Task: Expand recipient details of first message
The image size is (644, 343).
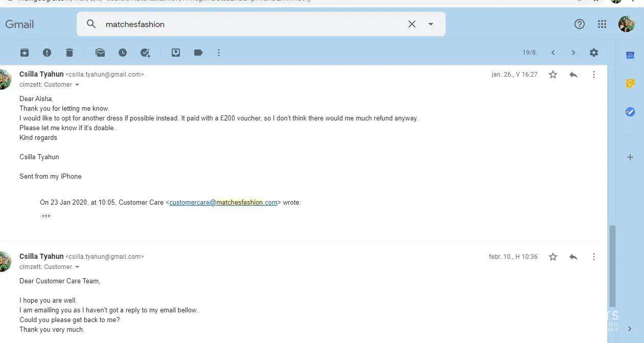Action: (77, 85)
